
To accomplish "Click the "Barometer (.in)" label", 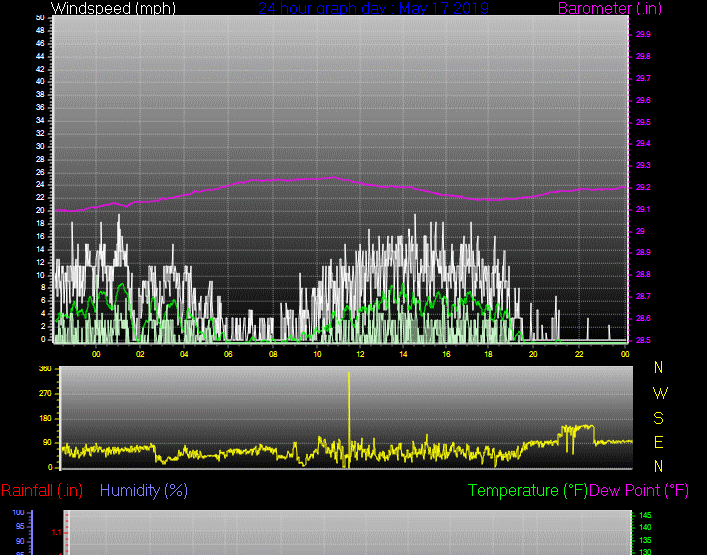I will point(610,8).
